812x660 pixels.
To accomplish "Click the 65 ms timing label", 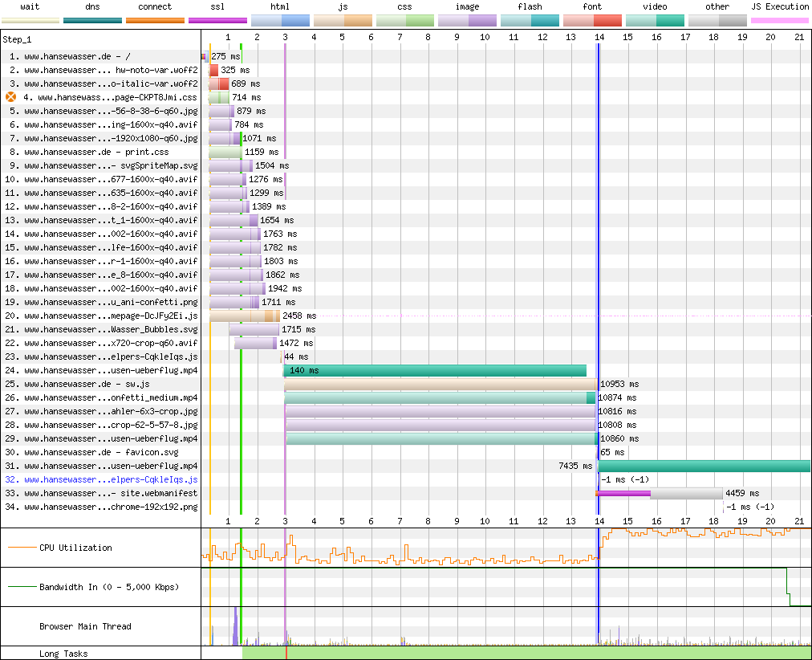I will click(612, 452).
